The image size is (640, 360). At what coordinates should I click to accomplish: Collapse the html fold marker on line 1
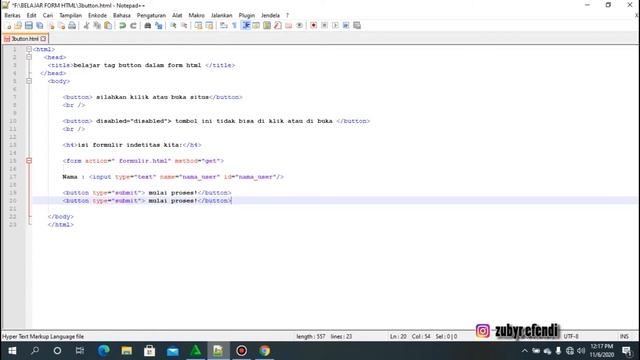pyautogui.click(x=29, y=49)
